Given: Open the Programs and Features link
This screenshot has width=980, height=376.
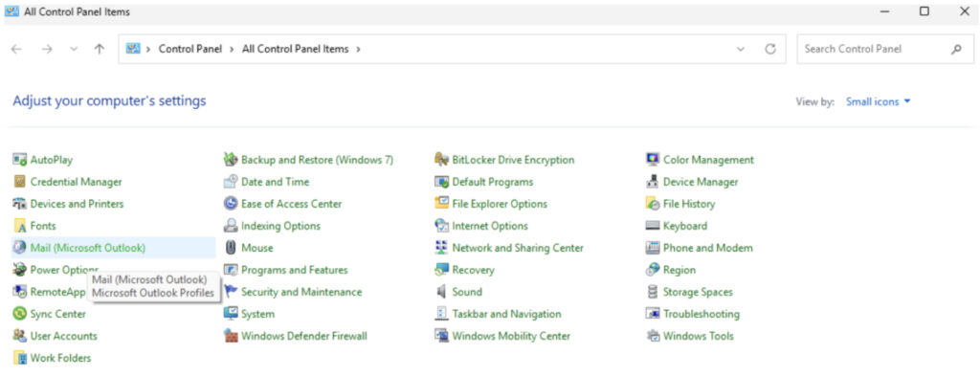Looking at the screenshot, I should (x=295, y=270).
